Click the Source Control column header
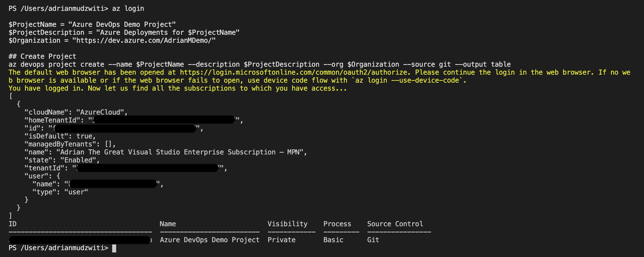This screenshot has height=257, width=644. 395,224
